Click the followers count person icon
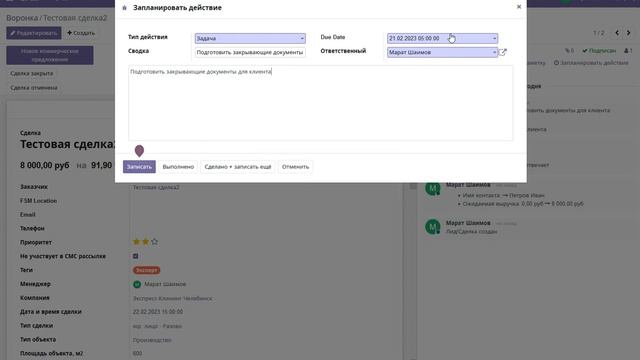Image resolution: width=640 pixels, height=360 pixels. click(628, 51)
